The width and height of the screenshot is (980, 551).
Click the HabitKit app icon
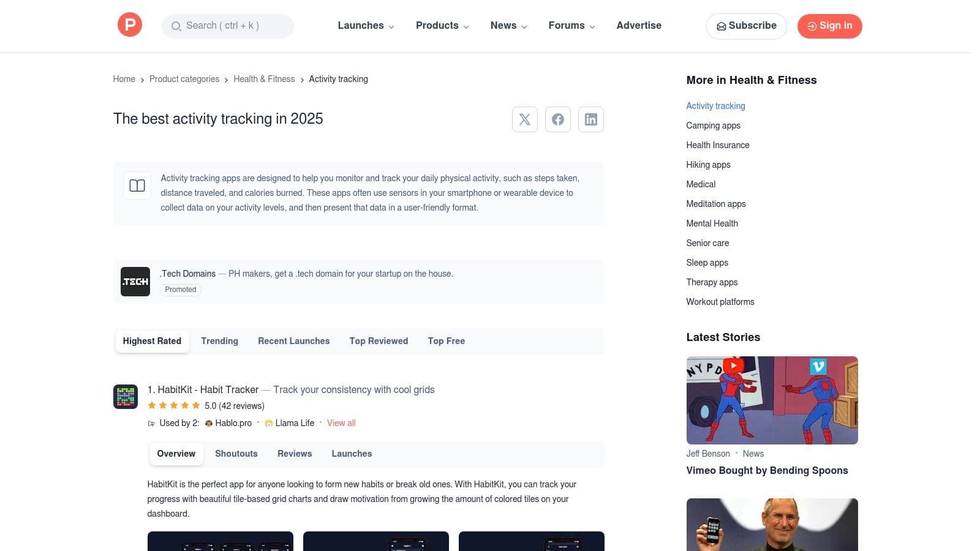(126, 397)
